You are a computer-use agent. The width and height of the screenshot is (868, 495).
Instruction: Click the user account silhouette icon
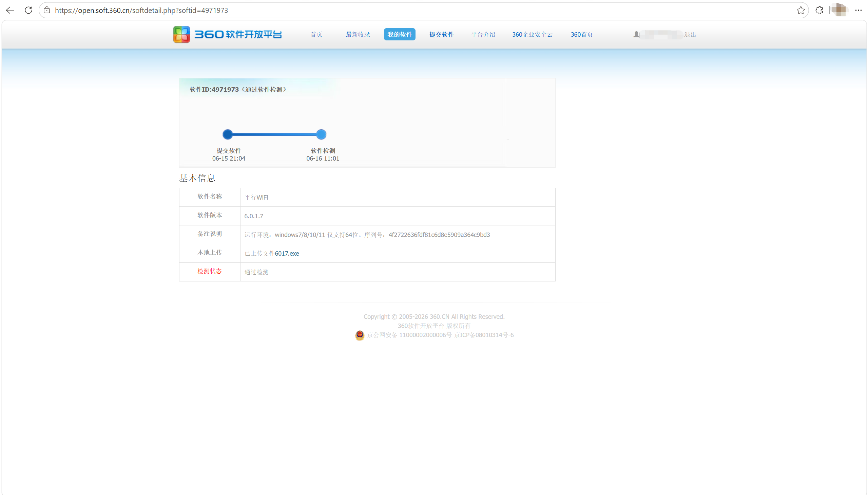[x=636, y=34]
